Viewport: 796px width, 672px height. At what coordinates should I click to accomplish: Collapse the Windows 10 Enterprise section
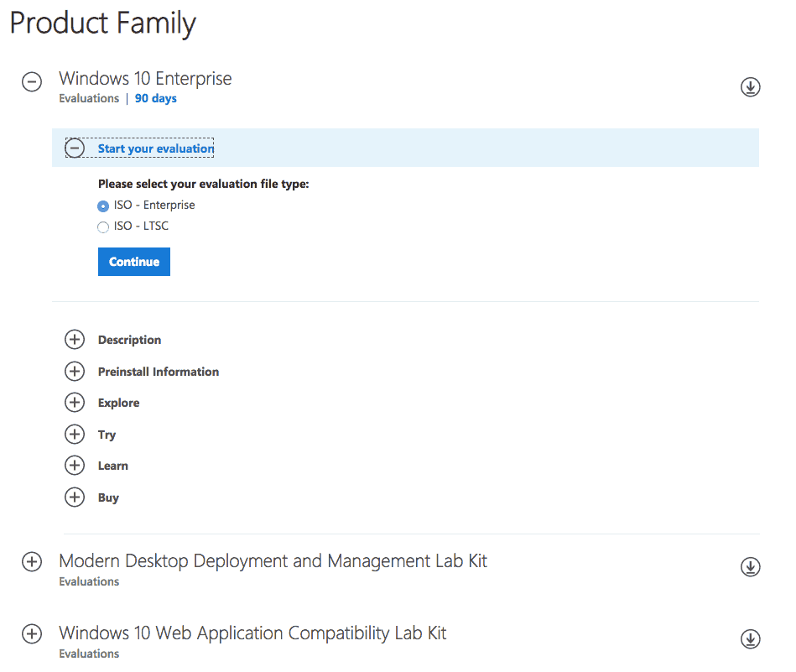[x=32, y=81]
